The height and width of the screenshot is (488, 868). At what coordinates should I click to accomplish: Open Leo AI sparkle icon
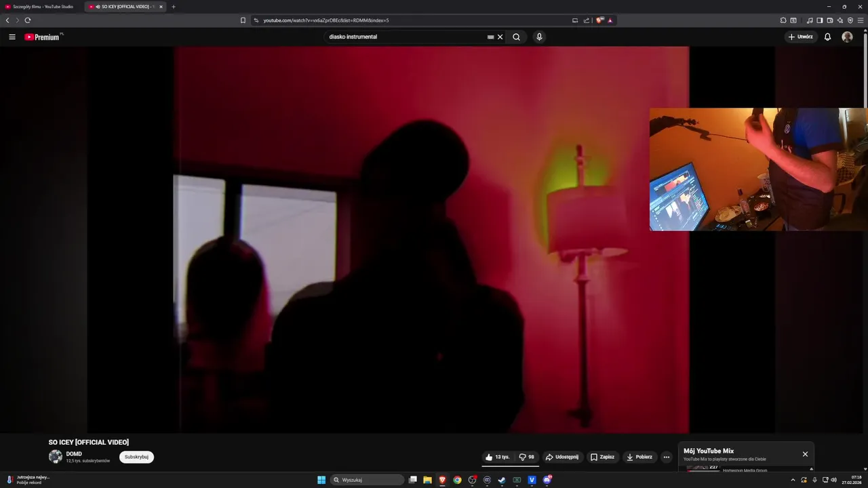click(840, 20)
